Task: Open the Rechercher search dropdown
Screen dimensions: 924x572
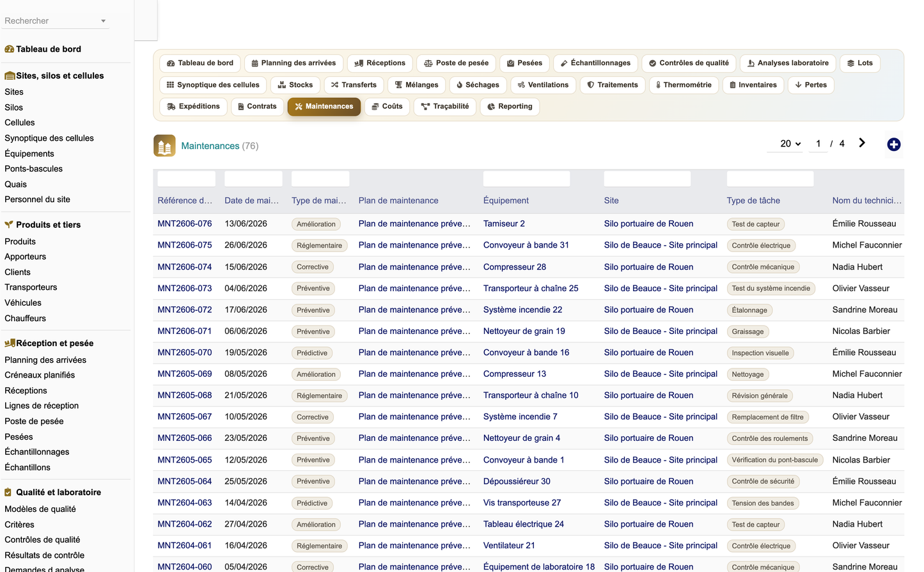Action: pos(56,20)
